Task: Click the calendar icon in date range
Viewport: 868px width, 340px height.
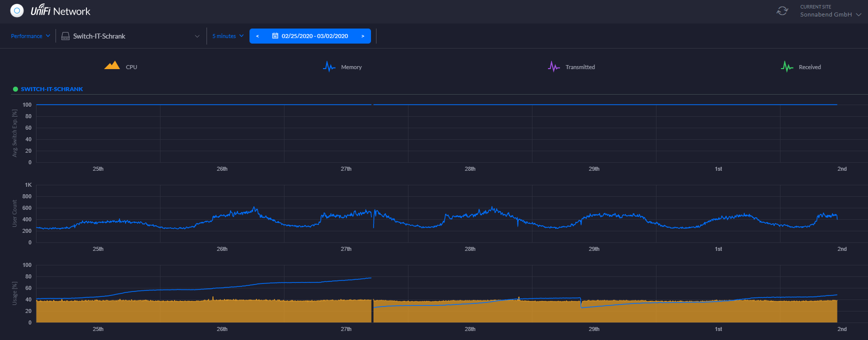Action: pyautogui.click(x=275, y=36)
